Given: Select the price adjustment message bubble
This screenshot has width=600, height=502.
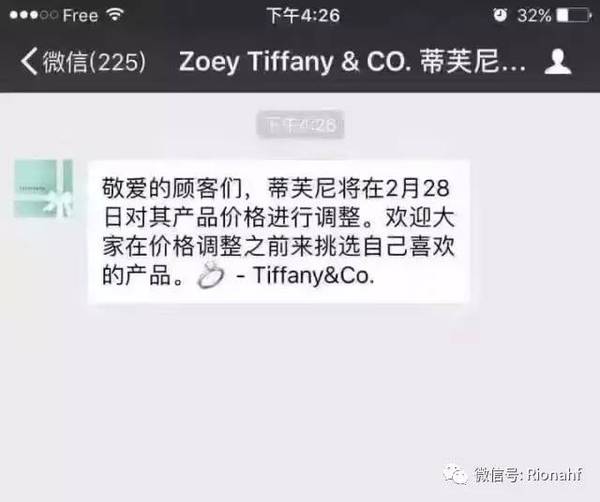Looking at the screenshot, I should click(279, 232).
